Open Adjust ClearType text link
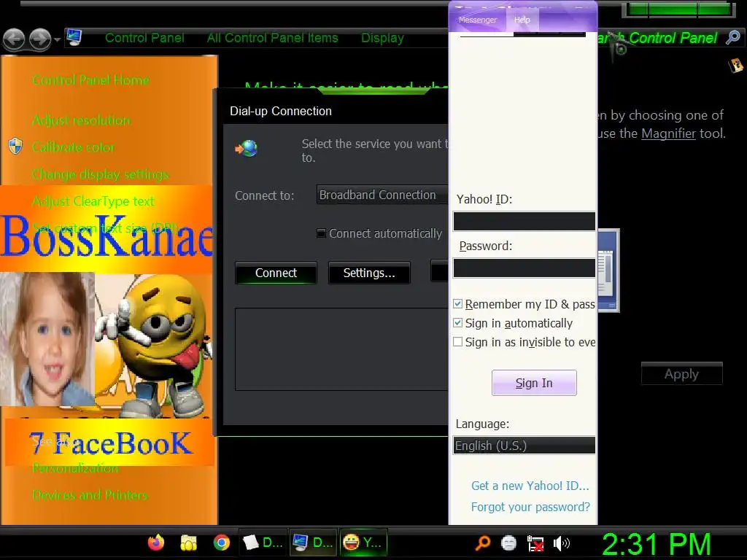The image size is (747, 560). click(93, 201)
